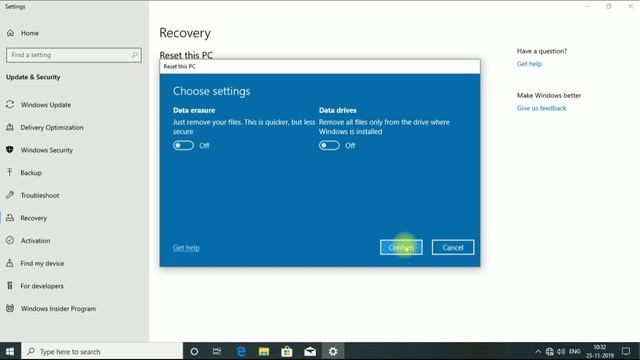Click the For developers icon

pyautogui.click(x=10, y=286)
